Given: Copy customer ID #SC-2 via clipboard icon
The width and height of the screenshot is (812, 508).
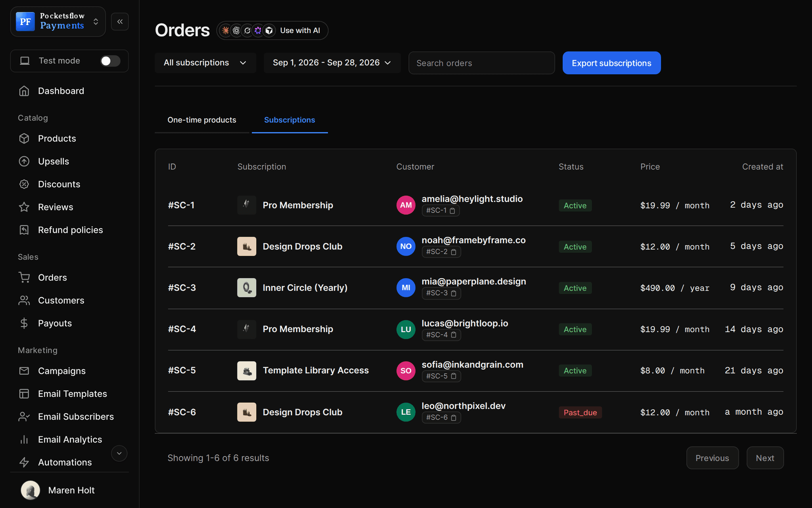Looking at the screenshot, I should tap(454, 252).
